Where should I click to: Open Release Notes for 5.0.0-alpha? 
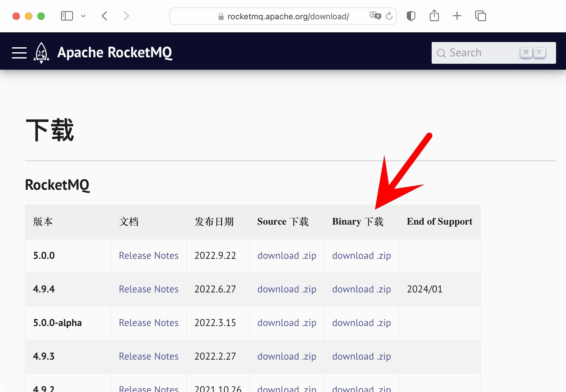[149, 323]
